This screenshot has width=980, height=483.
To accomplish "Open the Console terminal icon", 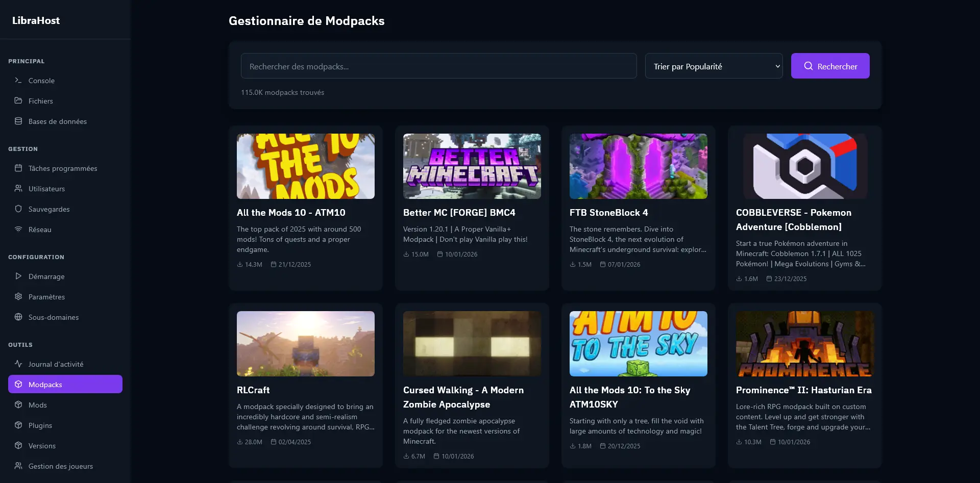I will [x=17, y=81].
